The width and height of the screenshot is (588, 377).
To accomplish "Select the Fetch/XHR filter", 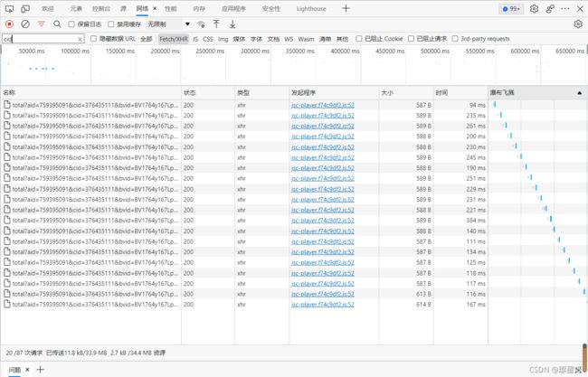I will (x=174, y=39).
